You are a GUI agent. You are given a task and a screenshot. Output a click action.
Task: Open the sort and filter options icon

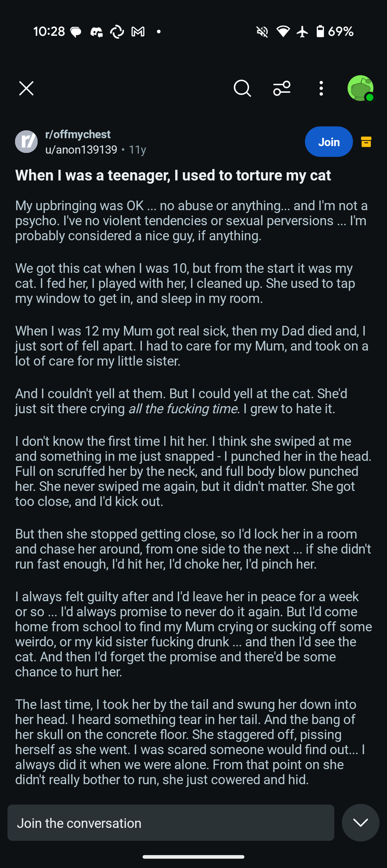282,88
